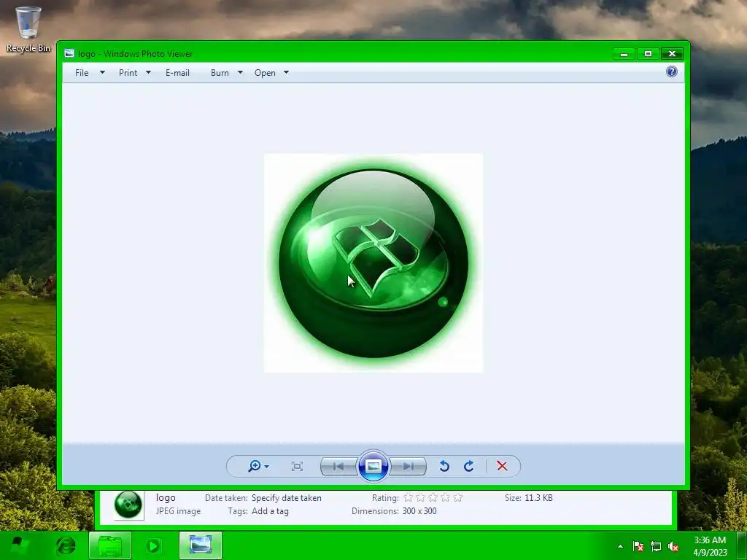The height and width of the screenshot is (560, 747).
Task: Open the Action Center flag icon
Action: [x=638, y=546]
